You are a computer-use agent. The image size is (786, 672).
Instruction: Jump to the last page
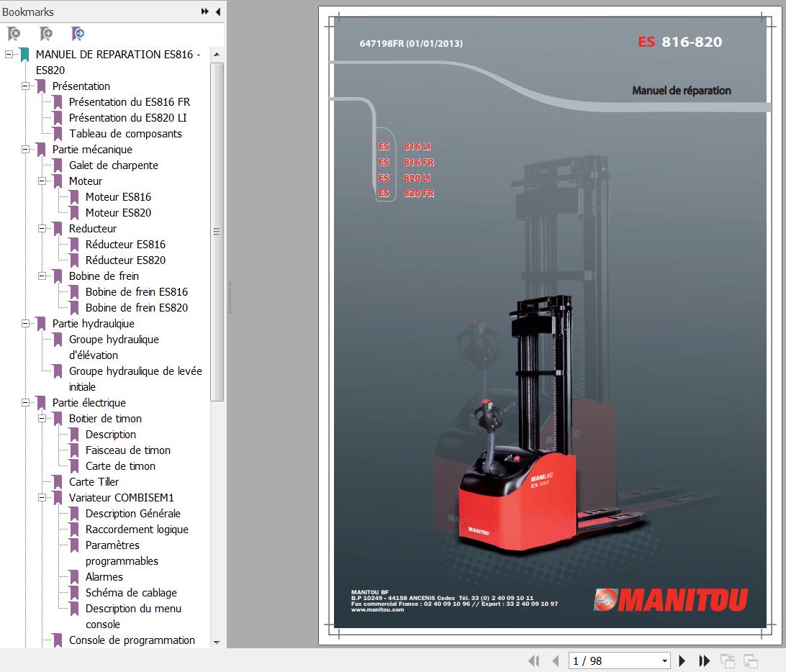coord(705,660)
